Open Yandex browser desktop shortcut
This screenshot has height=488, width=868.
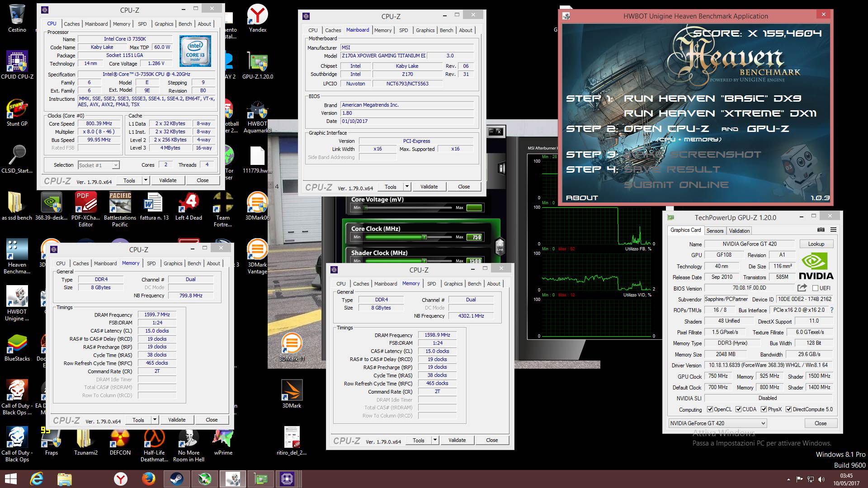pos(258,18)
